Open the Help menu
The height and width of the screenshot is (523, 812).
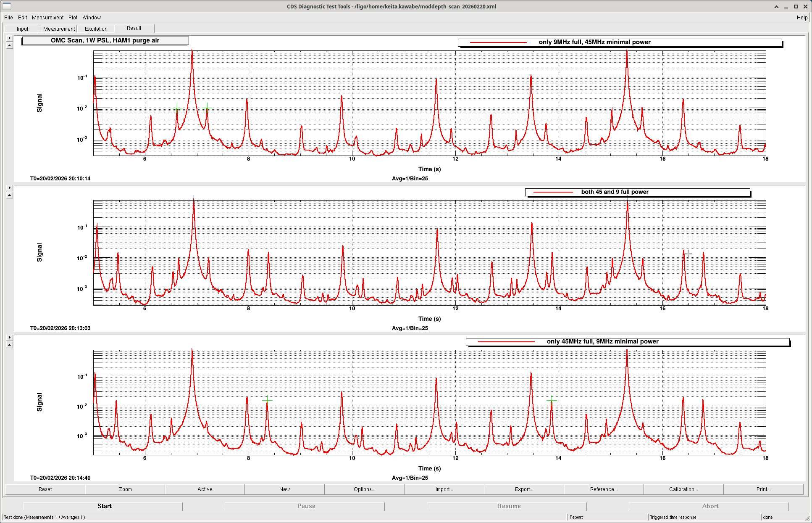pos(801,18)
